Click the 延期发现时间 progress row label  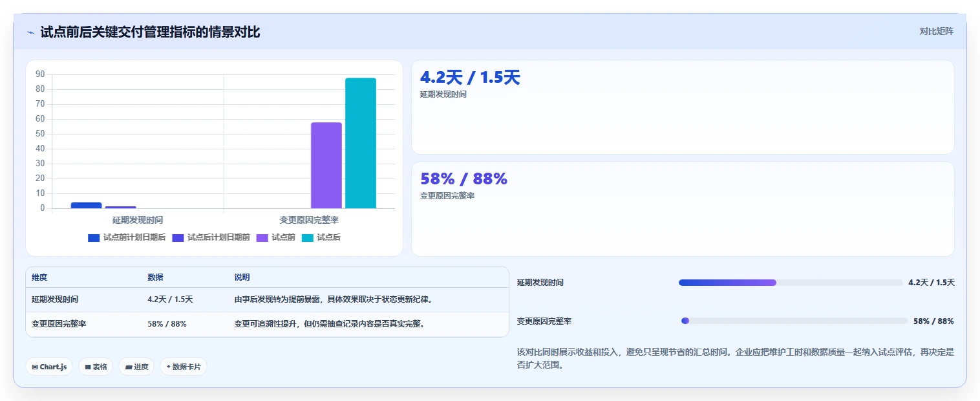click(x=540, y=283)
